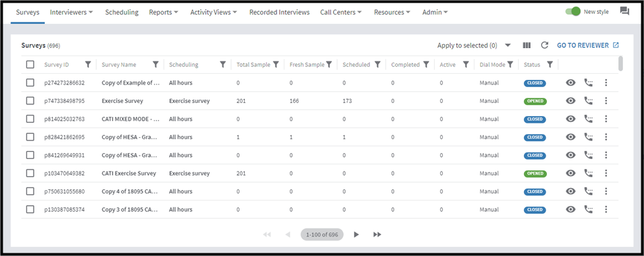Open phone dialer for Exercise Survey row

(589, 101)
